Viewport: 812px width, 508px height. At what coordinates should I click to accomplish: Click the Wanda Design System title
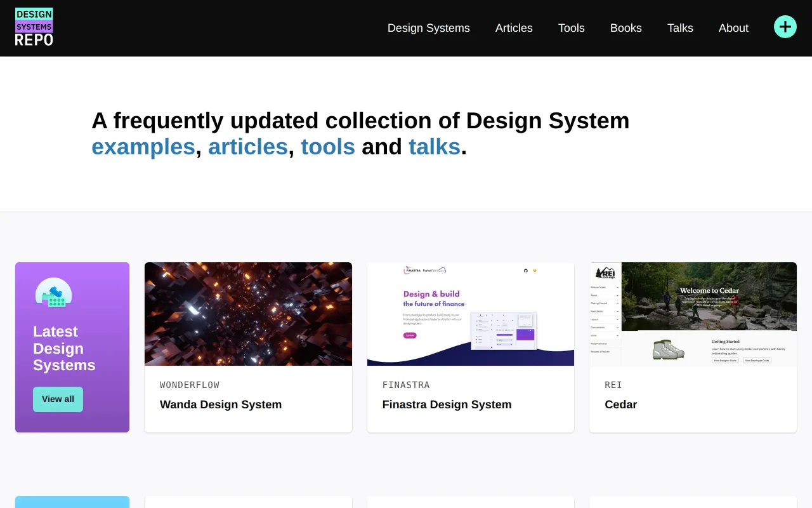click(221, 404)
